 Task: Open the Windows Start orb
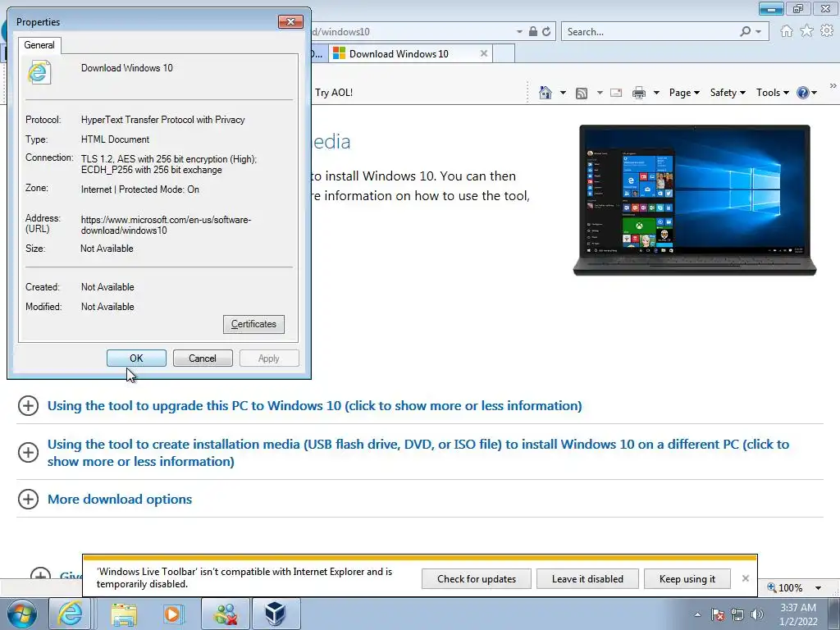[21, 614]
